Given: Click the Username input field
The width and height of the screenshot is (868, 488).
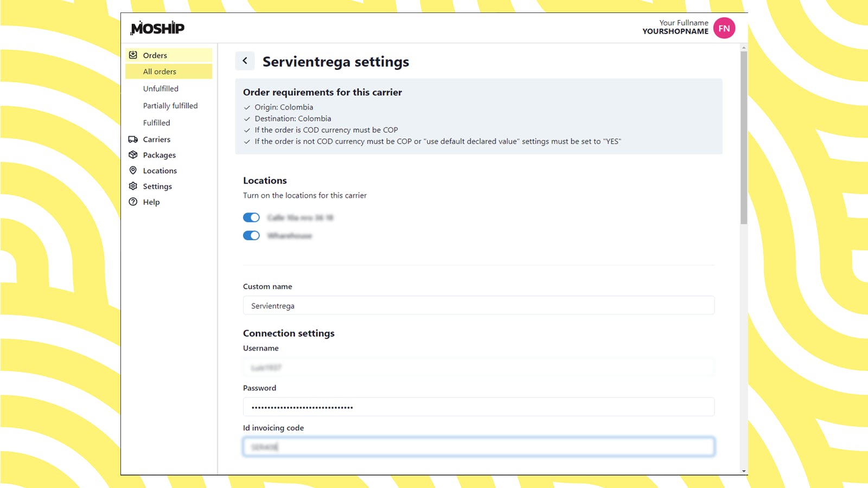Looking at the screenshot, I should point(478,367).
